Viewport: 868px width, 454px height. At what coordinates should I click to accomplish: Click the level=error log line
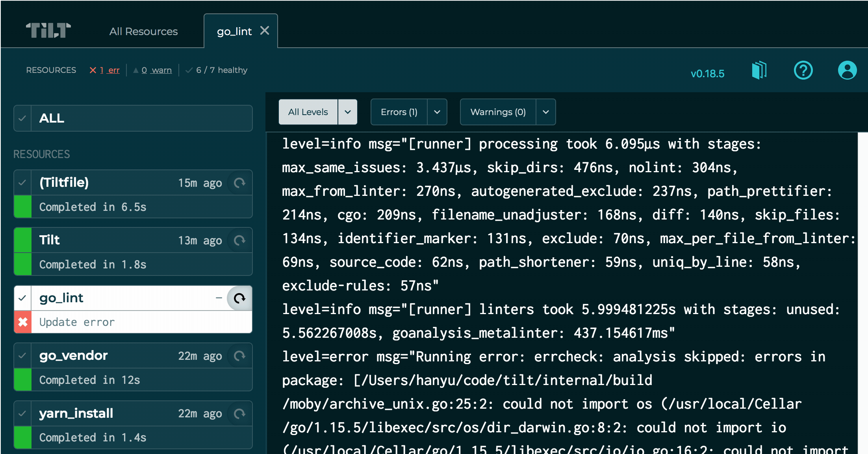pos(554,357)
